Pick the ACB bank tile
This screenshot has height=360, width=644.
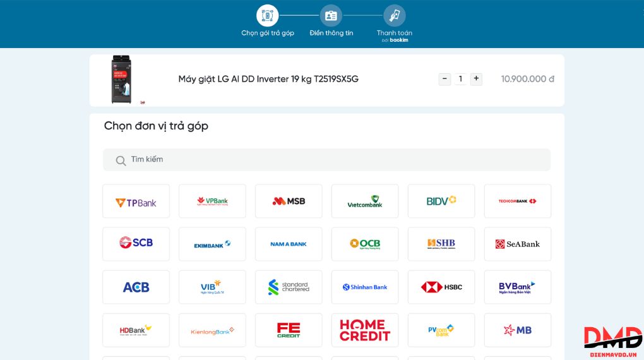coord(136,287)
